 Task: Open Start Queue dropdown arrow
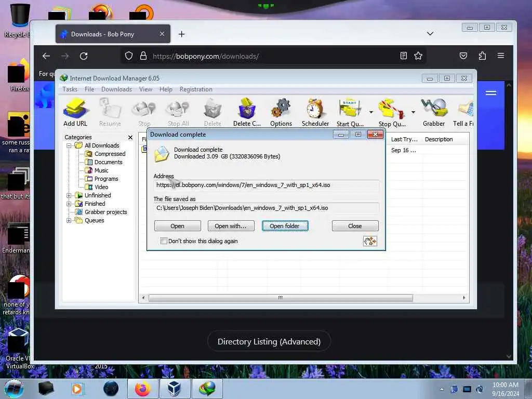tap(371, 112)
